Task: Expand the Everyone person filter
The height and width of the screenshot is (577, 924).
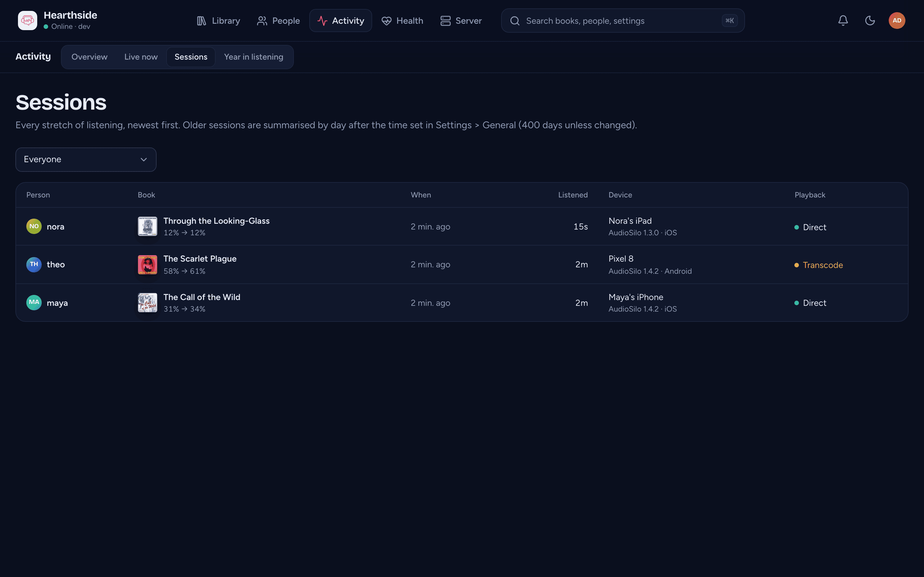Action: [x=86, y=160]
